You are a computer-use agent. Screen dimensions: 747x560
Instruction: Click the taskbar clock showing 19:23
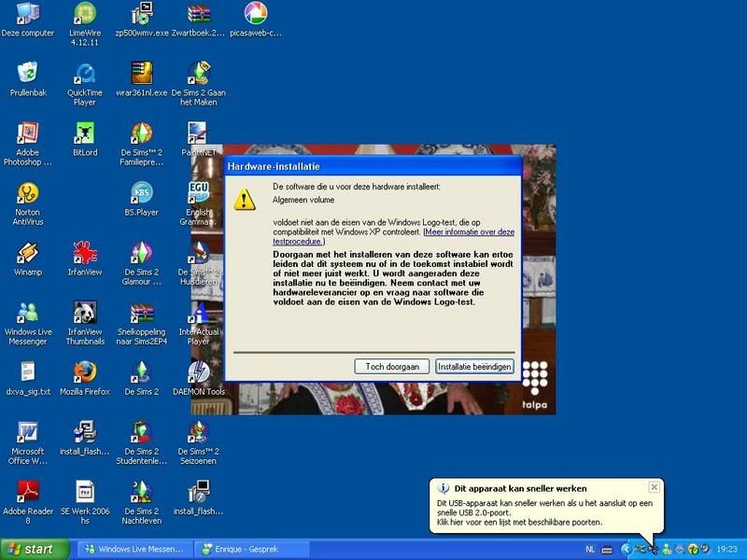(726, 550)
